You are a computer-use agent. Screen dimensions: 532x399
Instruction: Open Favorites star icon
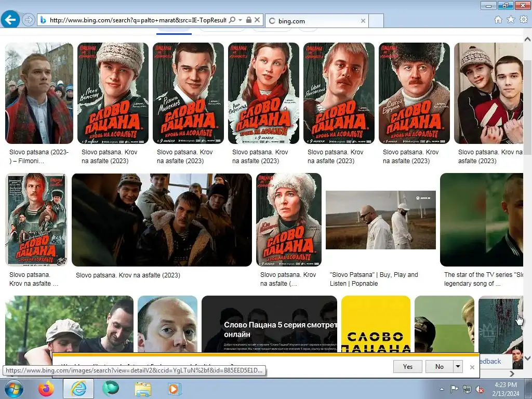[511, 20]
